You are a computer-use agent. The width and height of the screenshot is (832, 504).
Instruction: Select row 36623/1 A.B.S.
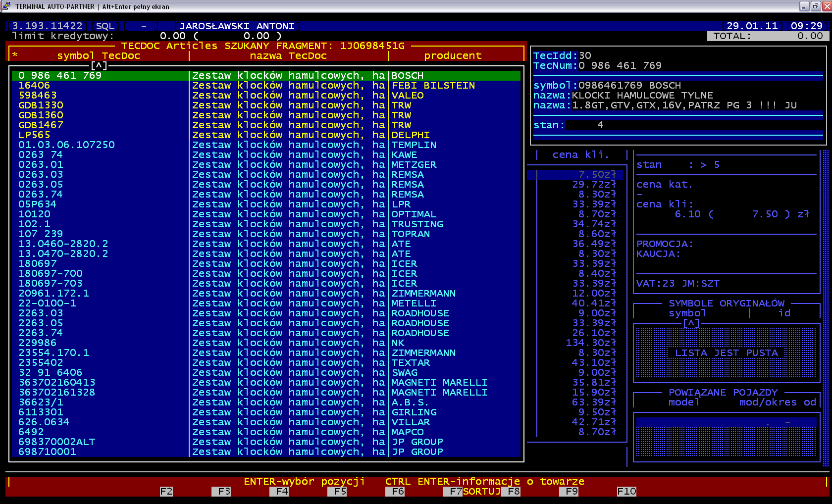coord(266,402)
